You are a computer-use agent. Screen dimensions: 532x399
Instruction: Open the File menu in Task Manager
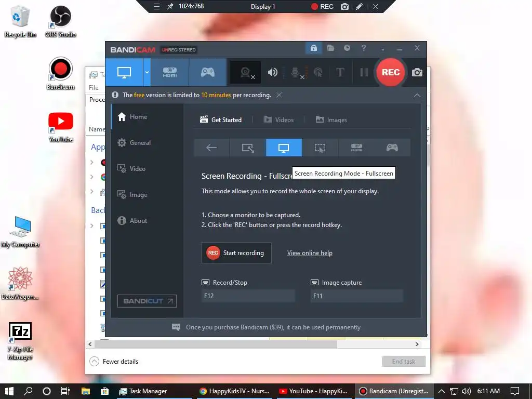click(94, 87)
